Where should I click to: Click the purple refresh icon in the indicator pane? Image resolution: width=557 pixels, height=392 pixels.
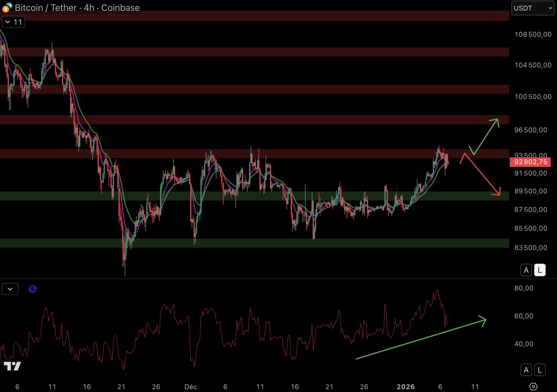click(32, 289)
